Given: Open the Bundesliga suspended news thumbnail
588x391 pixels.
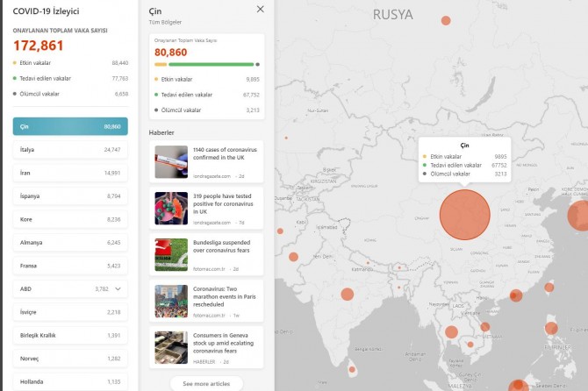Looking at the screenshot, I should 171,254.
